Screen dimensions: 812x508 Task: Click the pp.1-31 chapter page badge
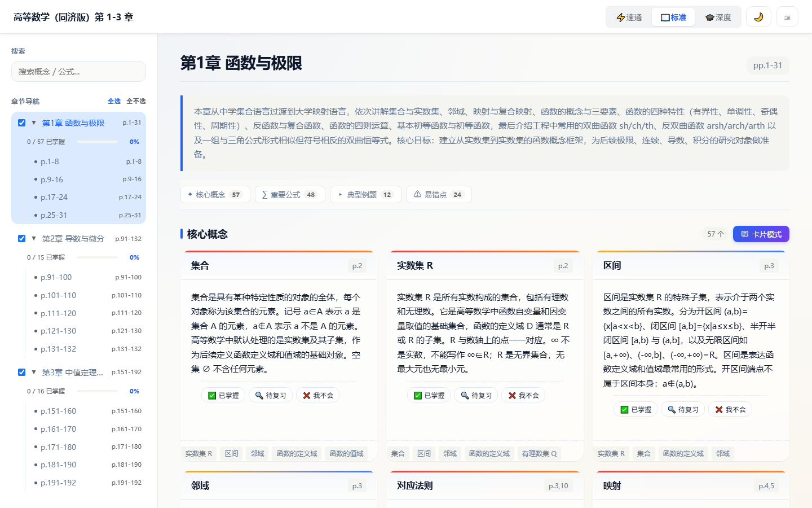click(x=767, y=65)
